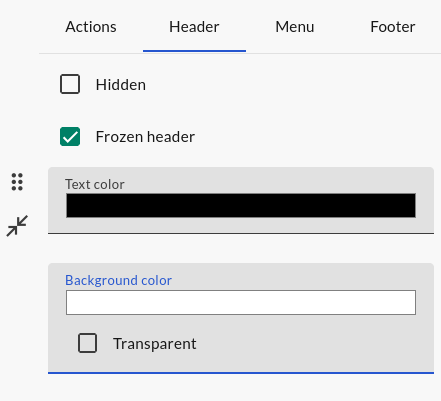Click the blue underline beneath Header tab

coord(194,51)
